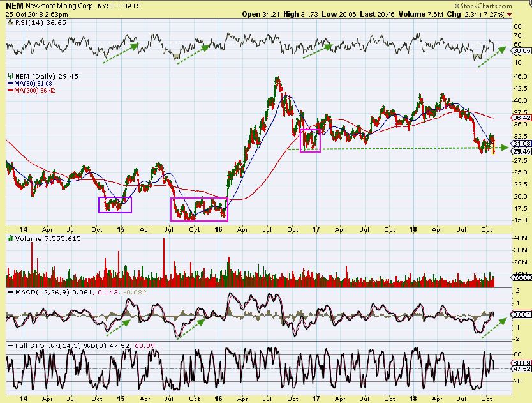Image resolution: width=532 pixels, height=403 pixels.
Task: Click the RSI(14) line-style icon in the legend
Action: (x=10, y=23)
